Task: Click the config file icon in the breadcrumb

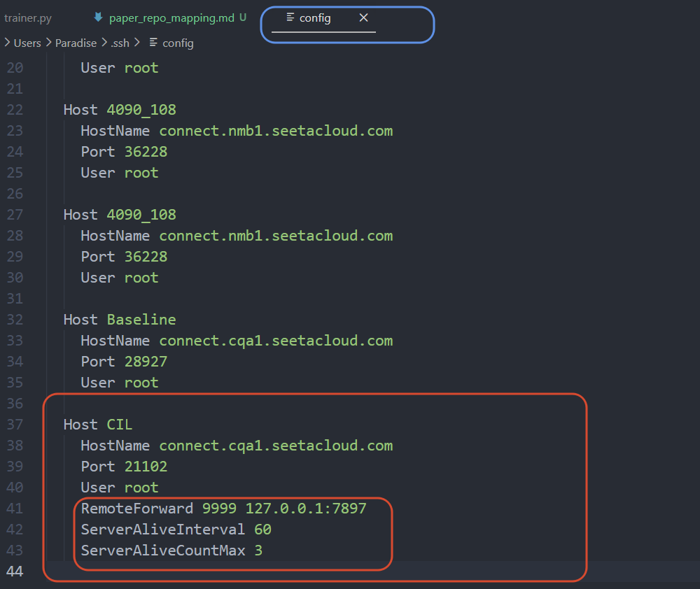Action: tap(153, 43)
